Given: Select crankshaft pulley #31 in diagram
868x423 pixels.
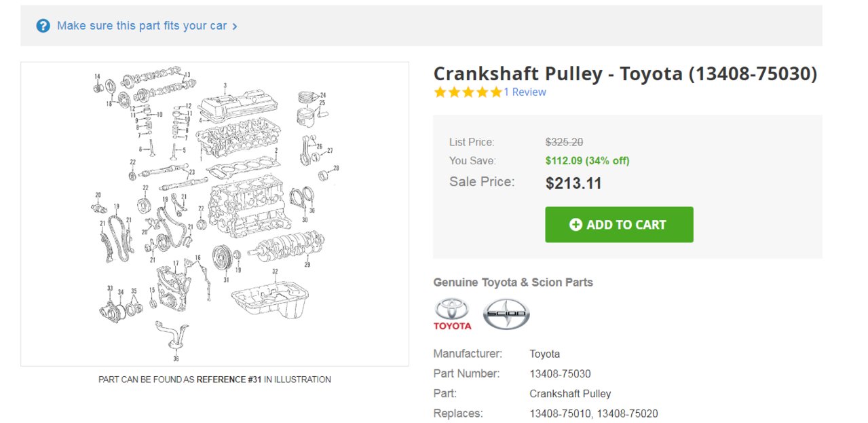Looking at the screenshot, I should point(222,259).
